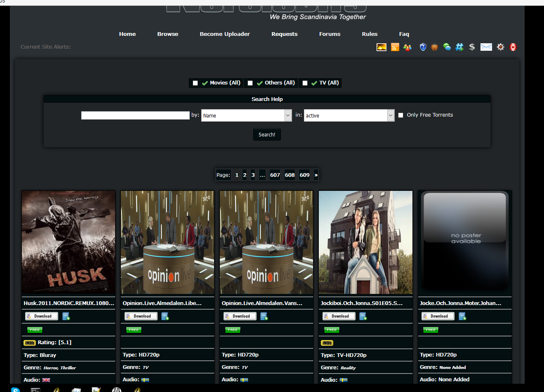This screenshot has width=544, height=392.
Task: Open command prompt from the taskbar
Action: click(35, 390)
